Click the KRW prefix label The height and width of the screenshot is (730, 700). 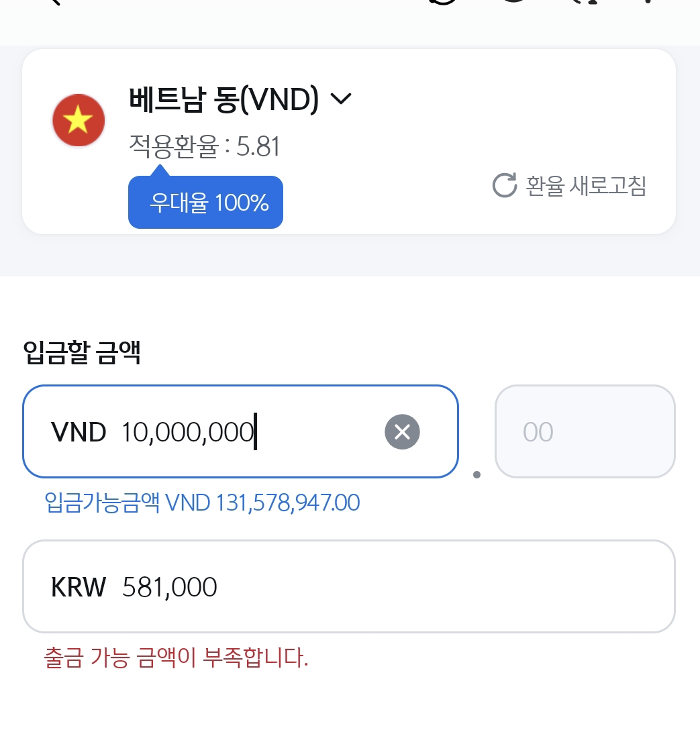pos(79,587)
